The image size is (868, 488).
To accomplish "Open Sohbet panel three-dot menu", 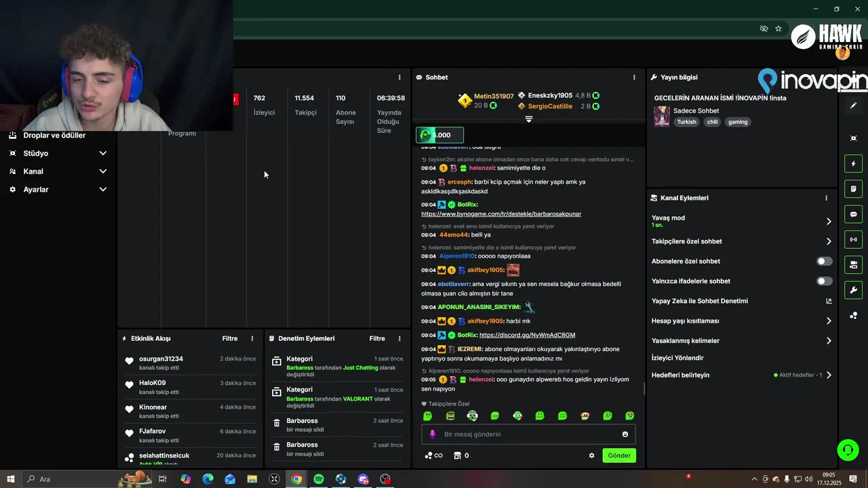I will (634, 77).
